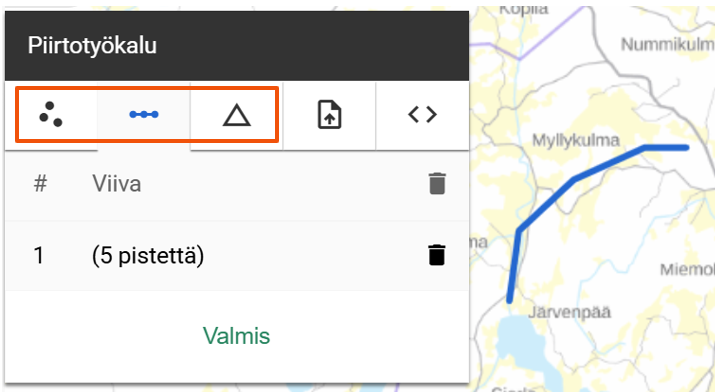The width and height of the screenshot is (715, 392).
Task: Select the line drawing tool
Action: pyautogui.click(x=144, y=114)
